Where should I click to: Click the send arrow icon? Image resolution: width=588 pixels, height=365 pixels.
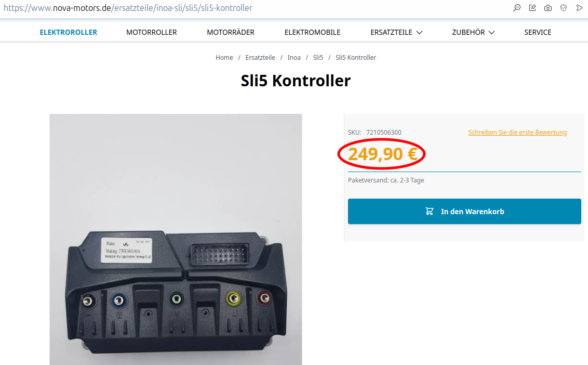(x=579, y=8)
